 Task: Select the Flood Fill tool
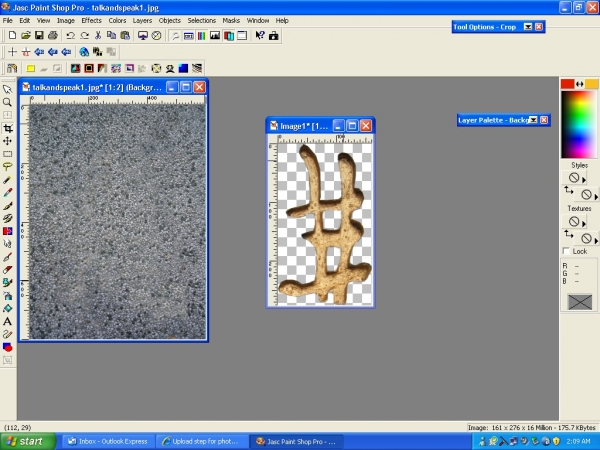coord(7,308)
